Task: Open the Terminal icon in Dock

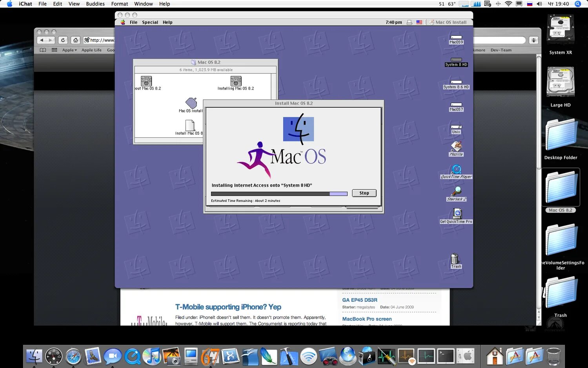Action: click(x=446, y=356)
